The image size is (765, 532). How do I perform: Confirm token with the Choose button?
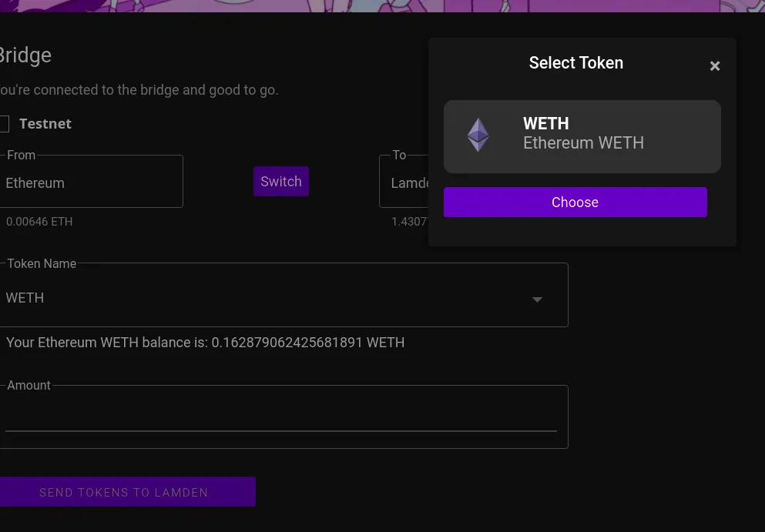(575, 202)
